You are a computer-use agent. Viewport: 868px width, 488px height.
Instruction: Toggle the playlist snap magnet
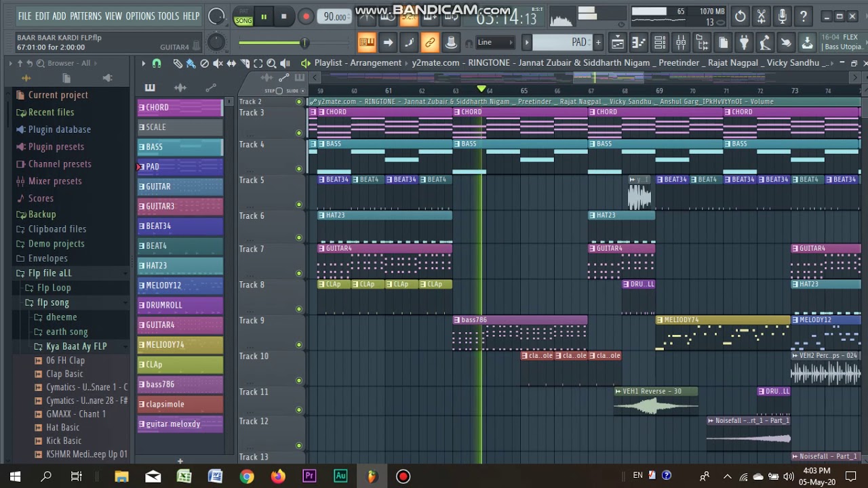click(x=157, y=63)
